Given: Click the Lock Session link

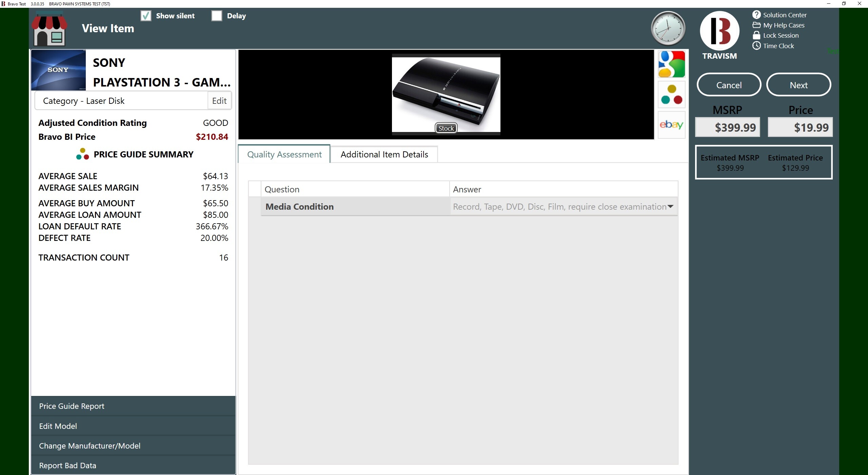Looking at the screenshot, I should pyautogui.click(x=781, y=35).
